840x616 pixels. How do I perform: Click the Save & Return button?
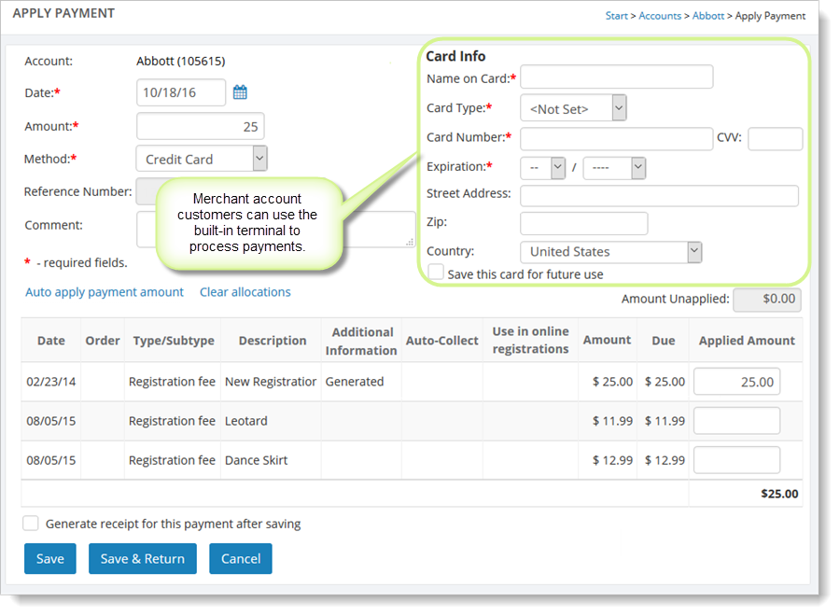click(x=143, y=558)
